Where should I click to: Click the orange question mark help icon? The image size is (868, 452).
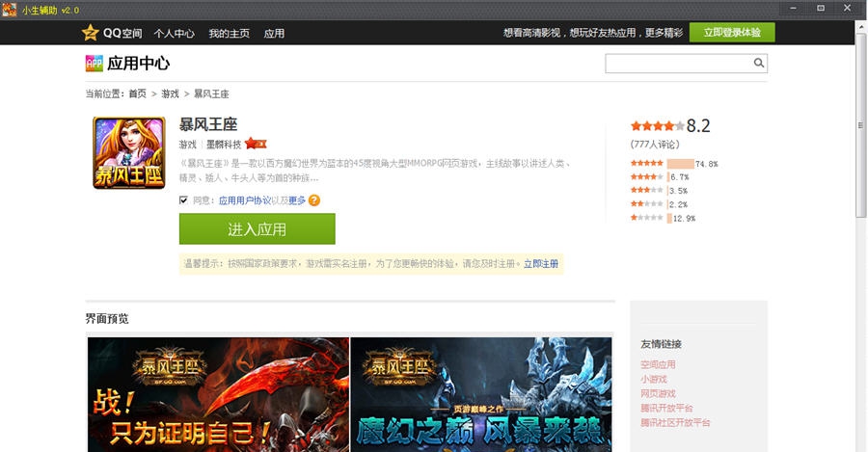pos(314,200)
